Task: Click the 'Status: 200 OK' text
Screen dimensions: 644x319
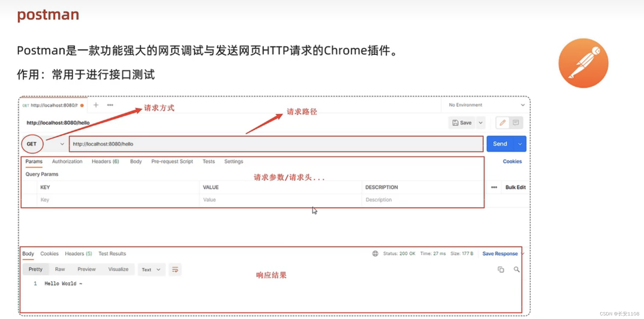Action: point(399,254)
